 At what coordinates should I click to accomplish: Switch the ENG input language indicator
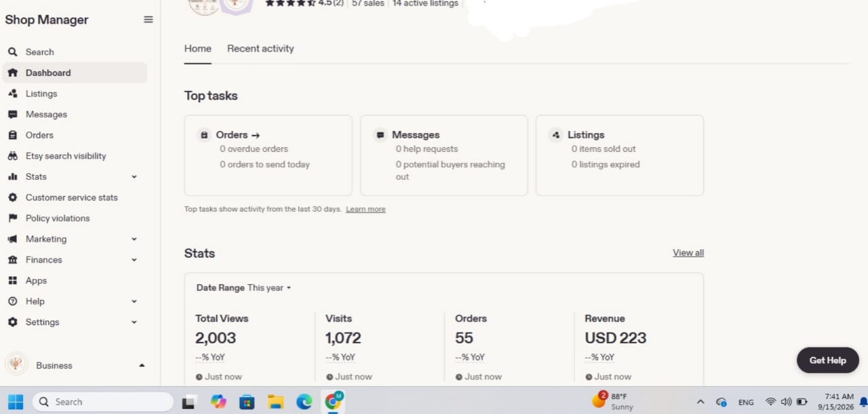pyautogui.click(x=746, y=402)
